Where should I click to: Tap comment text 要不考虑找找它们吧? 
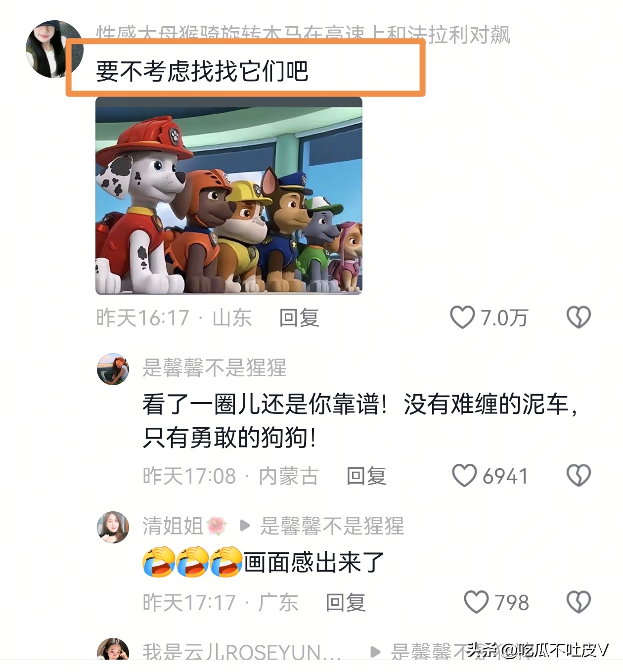[202, 71]
